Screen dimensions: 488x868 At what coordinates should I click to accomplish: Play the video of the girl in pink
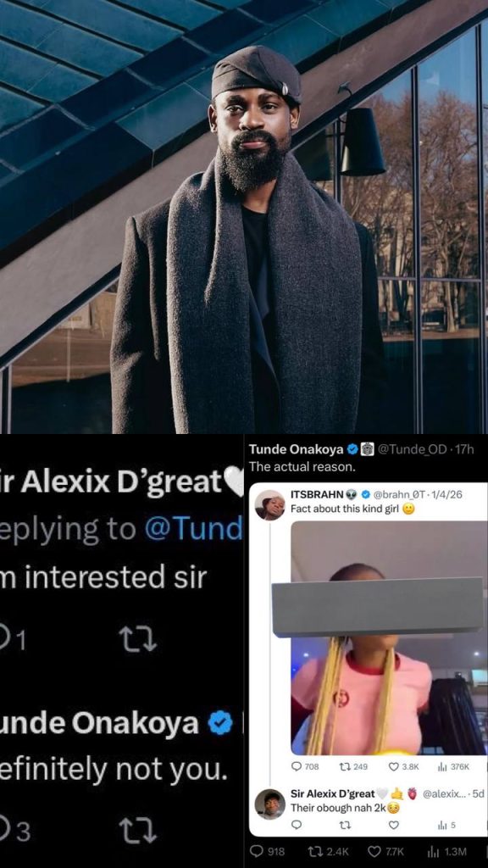click(389, 637)
